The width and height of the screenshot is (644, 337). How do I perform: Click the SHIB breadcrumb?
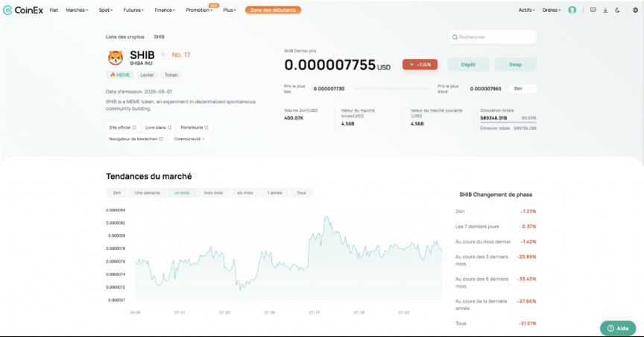159,37
